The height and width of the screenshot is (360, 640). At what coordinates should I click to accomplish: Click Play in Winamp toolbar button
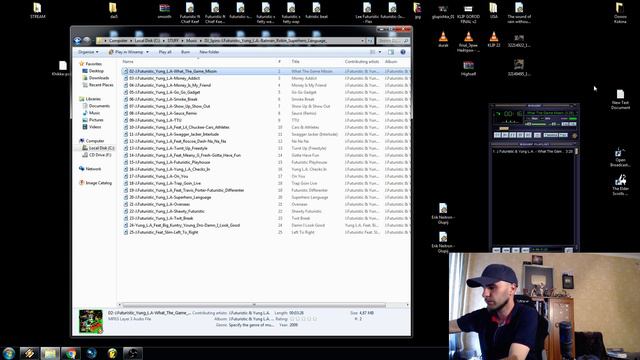(x=126, y=52)
